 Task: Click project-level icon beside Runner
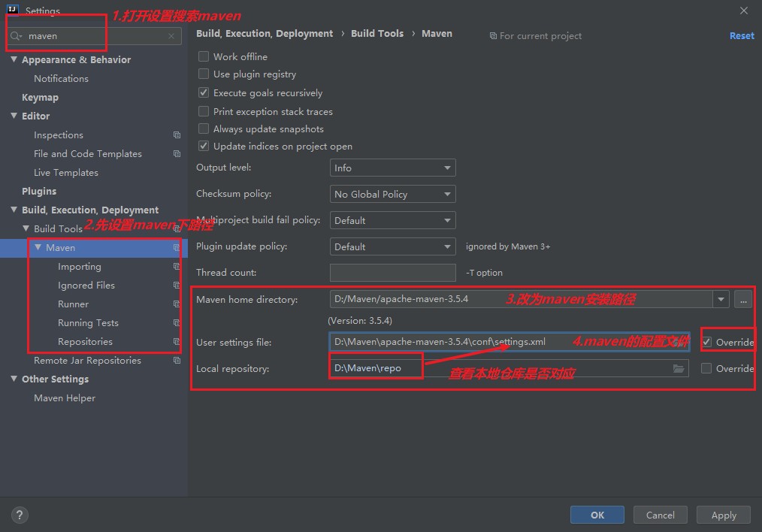click(177, 304)
